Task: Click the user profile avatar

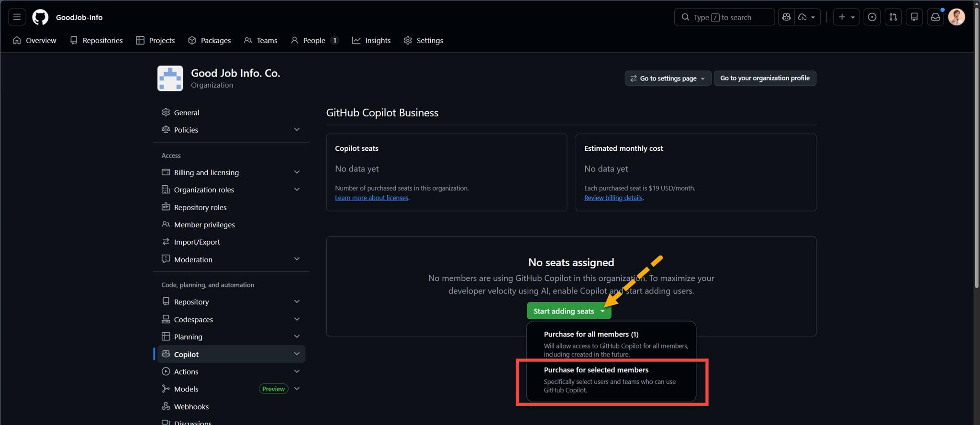Action: tap(956, 17)
